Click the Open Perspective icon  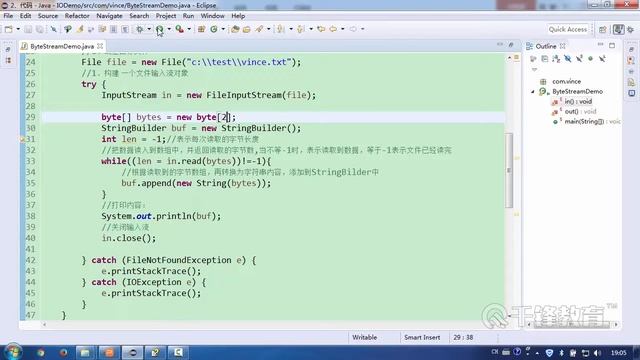(603, 29)
